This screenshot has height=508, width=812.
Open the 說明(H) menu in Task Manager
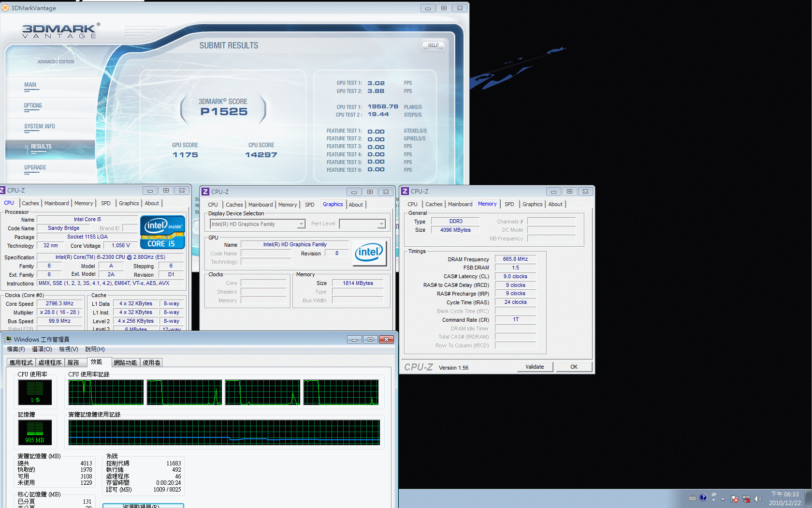(x=95, y=349)
